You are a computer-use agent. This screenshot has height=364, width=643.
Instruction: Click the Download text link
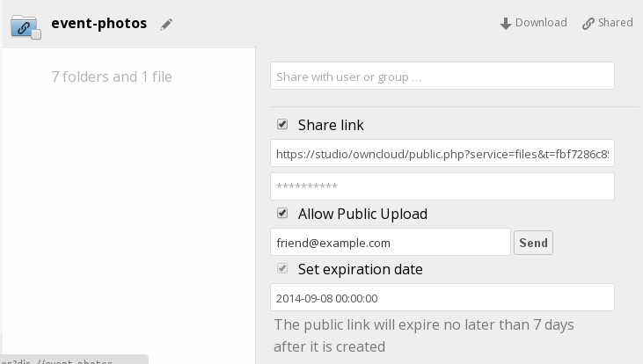tap(541, 23)
